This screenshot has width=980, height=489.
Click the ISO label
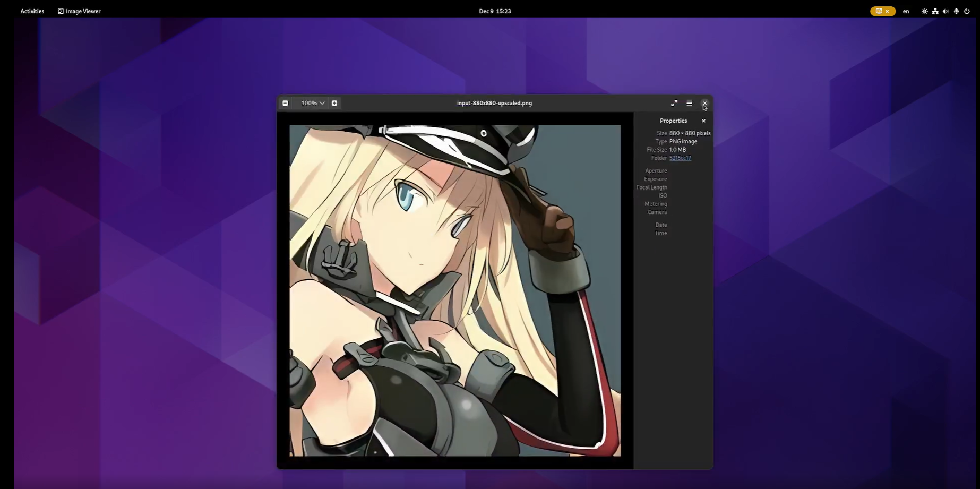click(x=663, y=196)
